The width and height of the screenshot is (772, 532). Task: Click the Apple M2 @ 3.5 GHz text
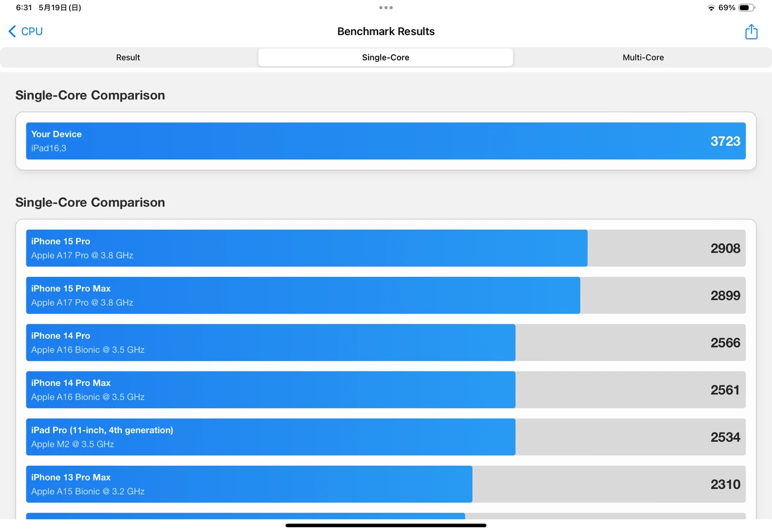click(72, 444)
